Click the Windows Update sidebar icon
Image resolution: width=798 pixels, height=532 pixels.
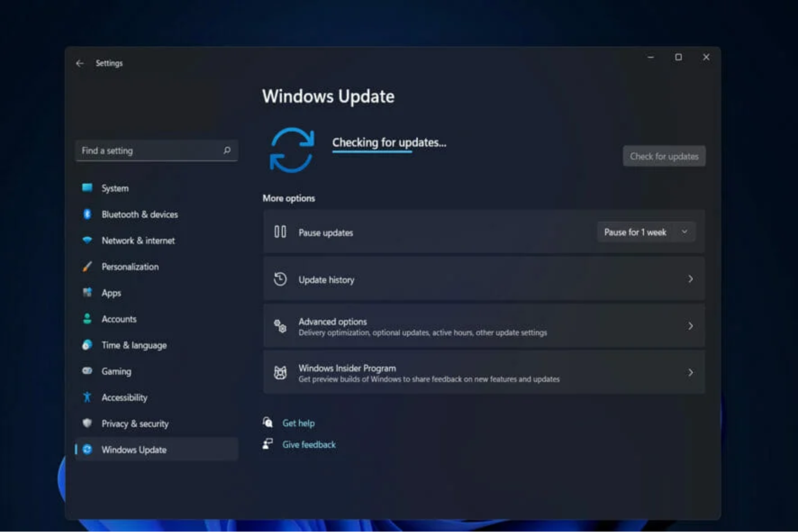tap(87, 449)
